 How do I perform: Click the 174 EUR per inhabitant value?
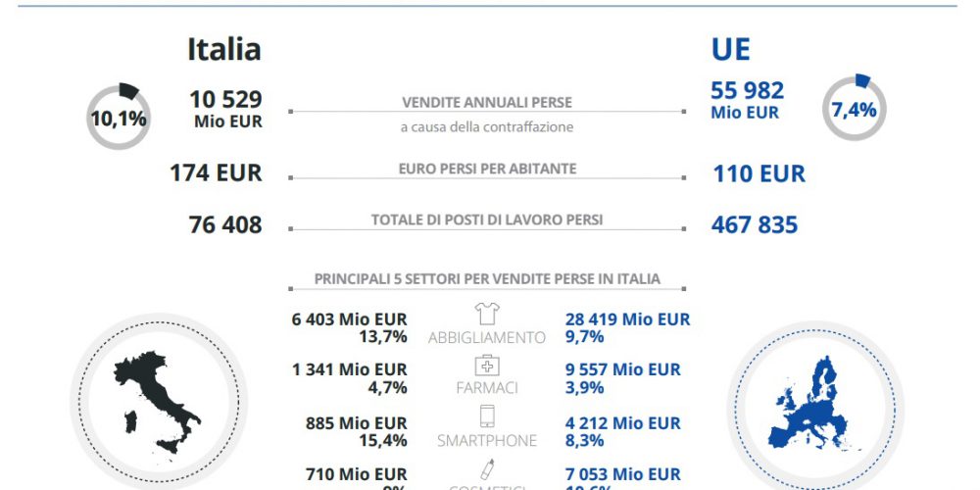(x=216, y=173)
